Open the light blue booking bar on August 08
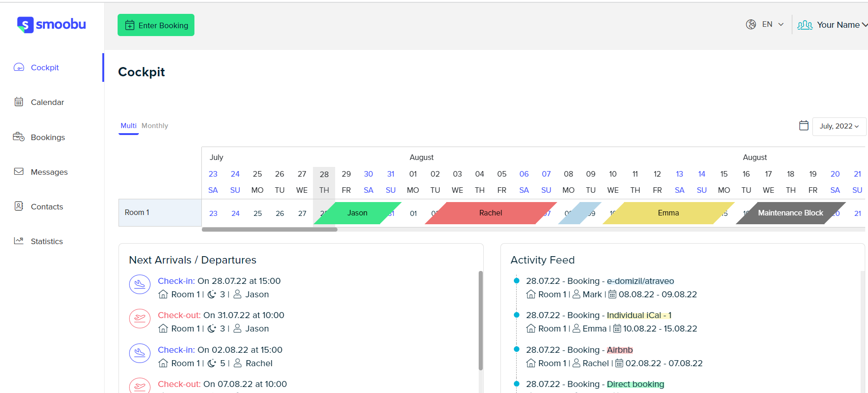The height and width of the screenshot is (393, 868). click(580, 213)
